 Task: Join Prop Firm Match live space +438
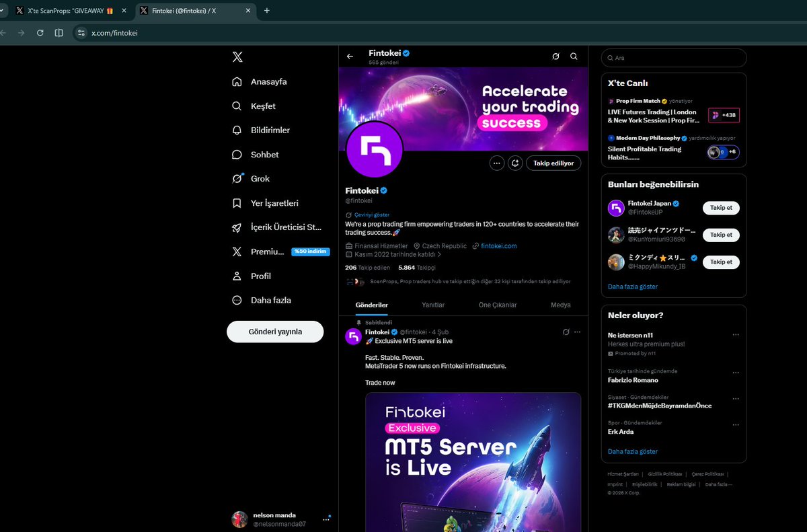coord(724,116)
